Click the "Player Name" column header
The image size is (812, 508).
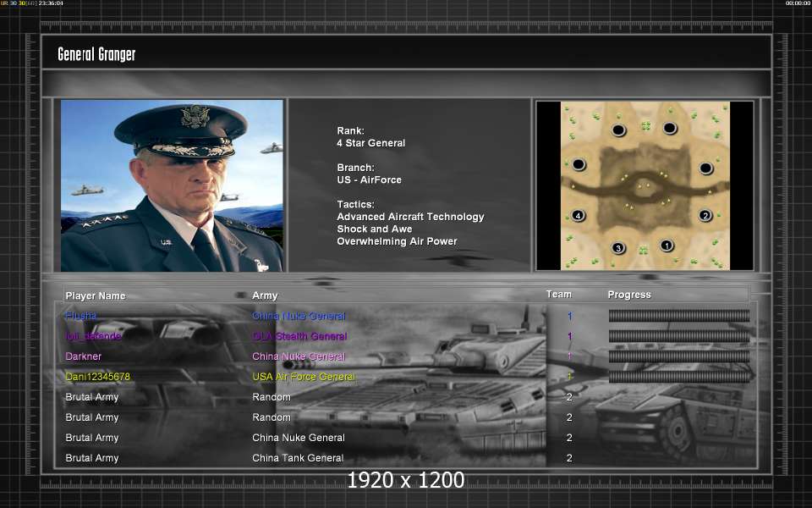click(x=96, y=295)
